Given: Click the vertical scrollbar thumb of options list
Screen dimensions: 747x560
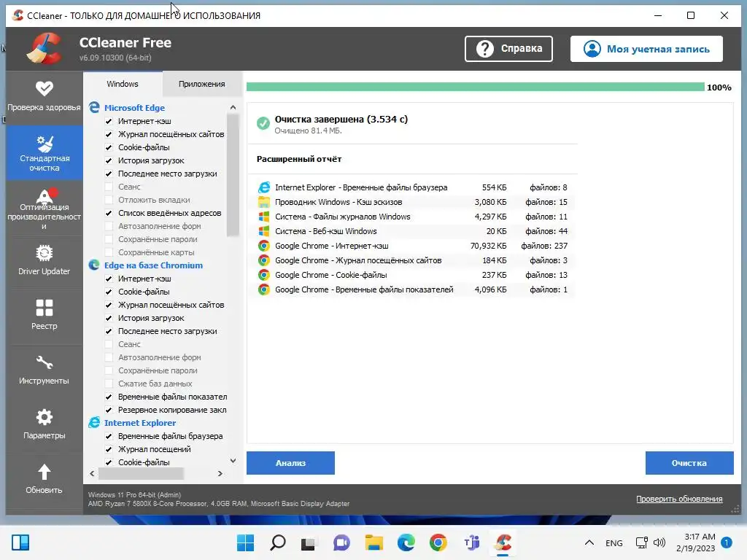Looking at the screenshot, I should click(233, 175).
